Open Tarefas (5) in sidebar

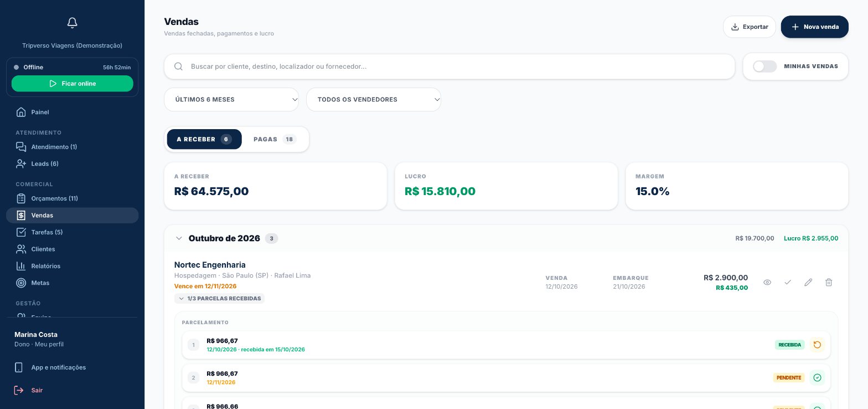tap(72, 232)
